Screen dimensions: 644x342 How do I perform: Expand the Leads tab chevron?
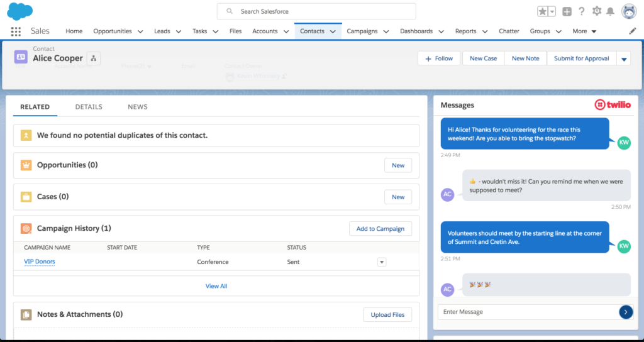178,31
